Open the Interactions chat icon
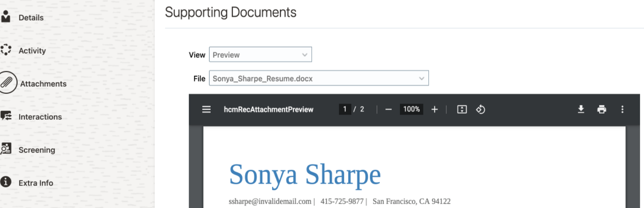644x208 pixels. pyautogui.click(x=6, y=116)
